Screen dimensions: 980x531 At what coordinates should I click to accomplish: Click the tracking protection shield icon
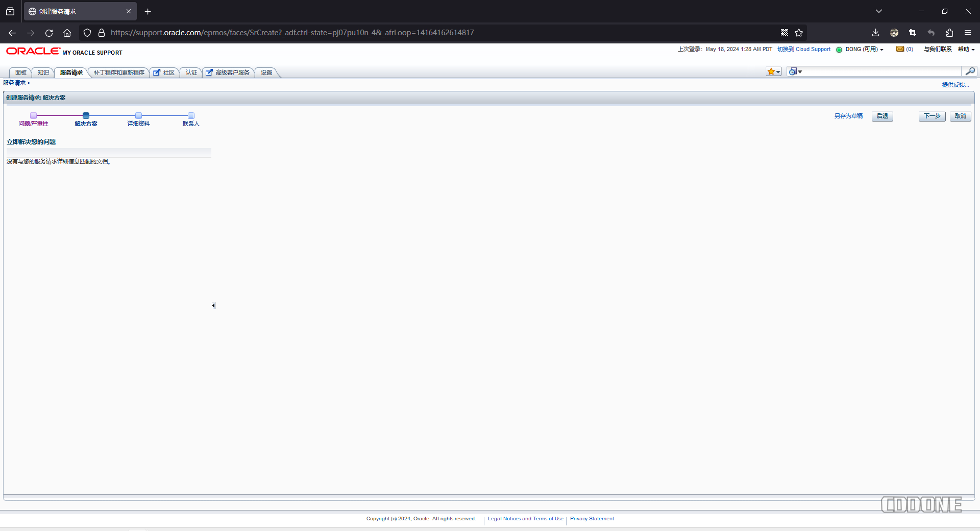[x=87, y=33]
